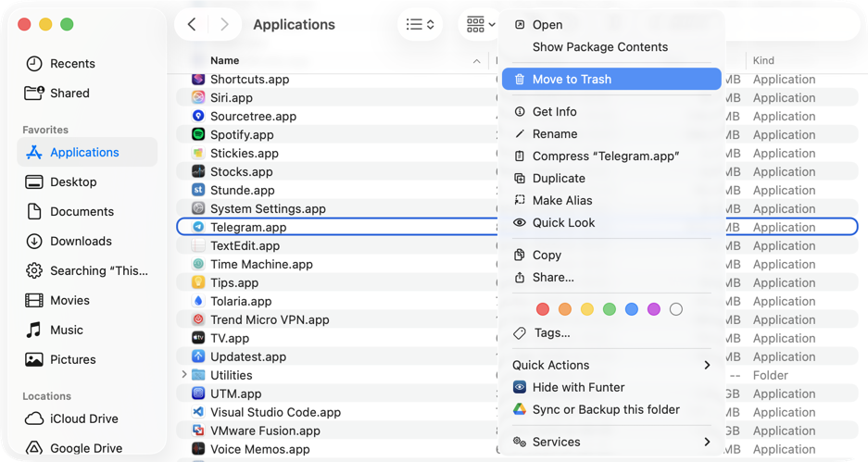Go back with the left chevron button
The width and height of the screenshot is (868, 462).
tap(192, 24)
